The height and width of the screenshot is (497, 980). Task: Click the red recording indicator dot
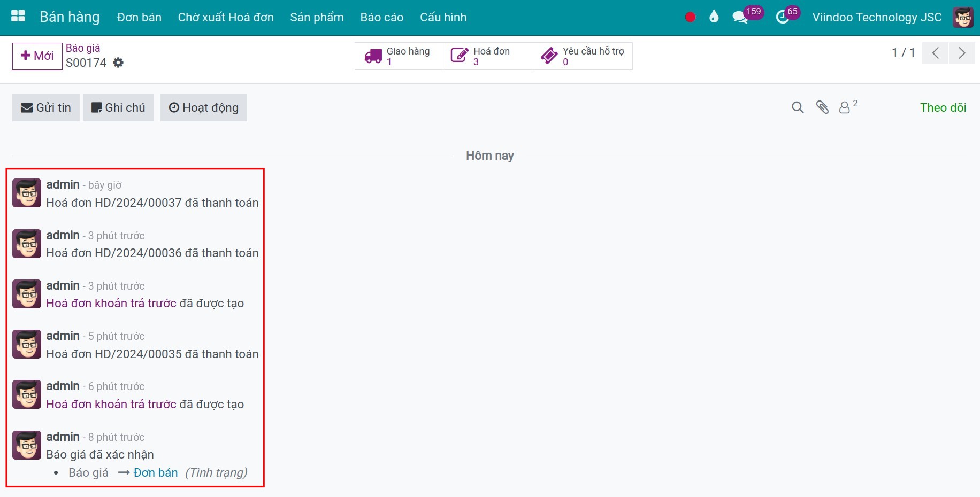(x=690, y=17)
